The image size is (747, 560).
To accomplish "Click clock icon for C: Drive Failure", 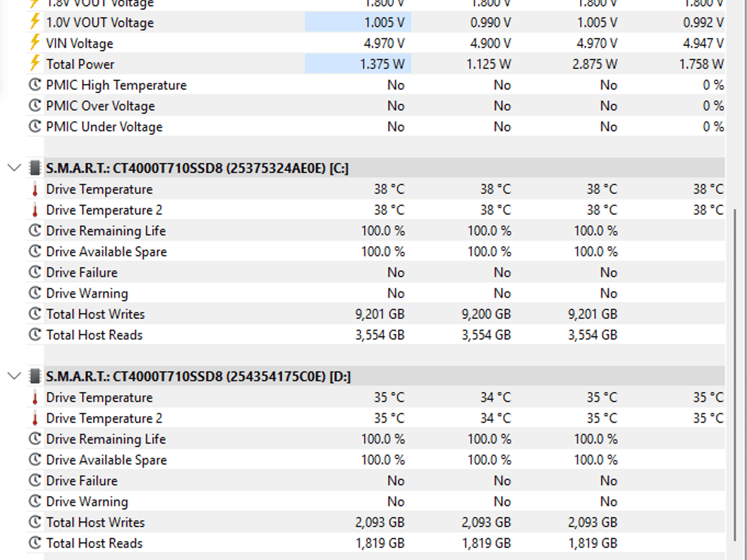I will pos(35,272).
